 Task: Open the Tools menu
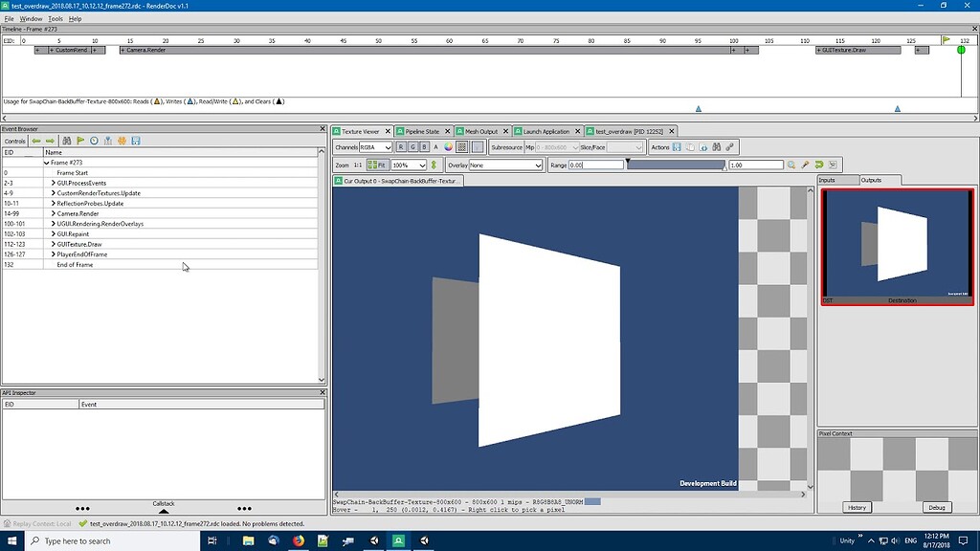point(55,17)
